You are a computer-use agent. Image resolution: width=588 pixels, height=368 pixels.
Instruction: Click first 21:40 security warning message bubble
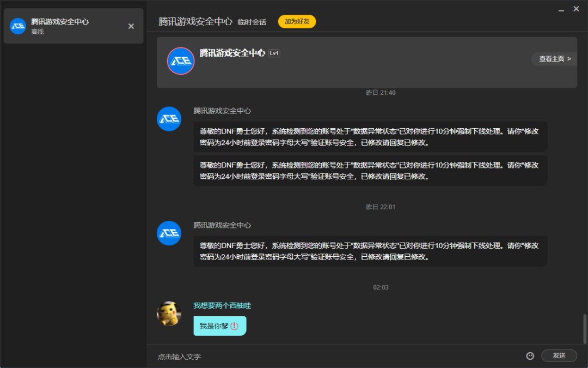[x=370, y=137]
